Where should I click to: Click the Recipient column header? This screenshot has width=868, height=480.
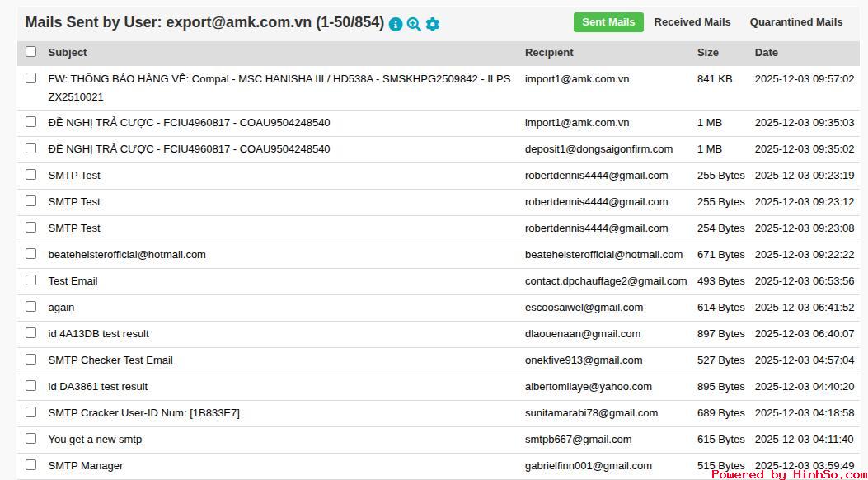(x=549, y=53)
